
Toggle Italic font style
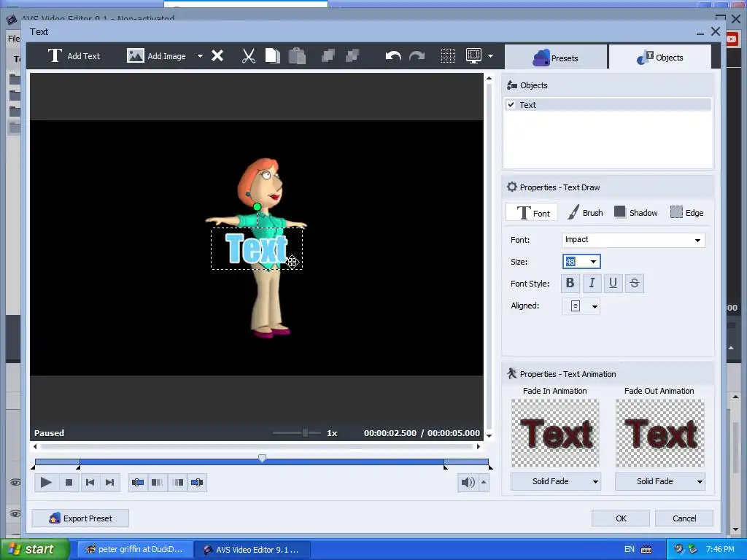[592, 283]
